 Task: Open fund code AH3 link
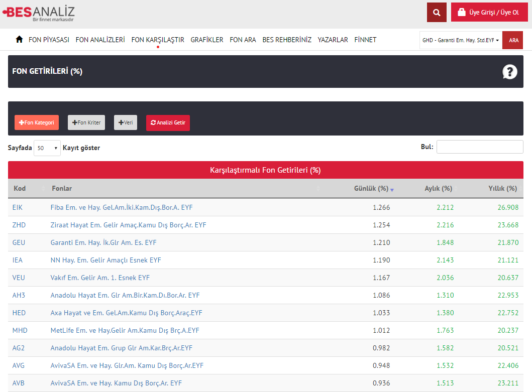(x=19, y=295)
